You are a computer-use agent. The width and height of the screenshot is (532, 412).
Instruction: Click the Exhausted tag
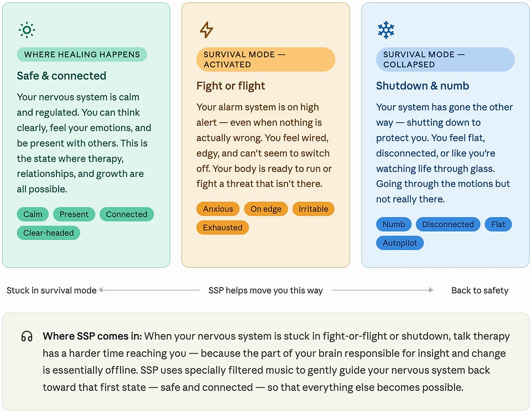click(x=222, y=227)
